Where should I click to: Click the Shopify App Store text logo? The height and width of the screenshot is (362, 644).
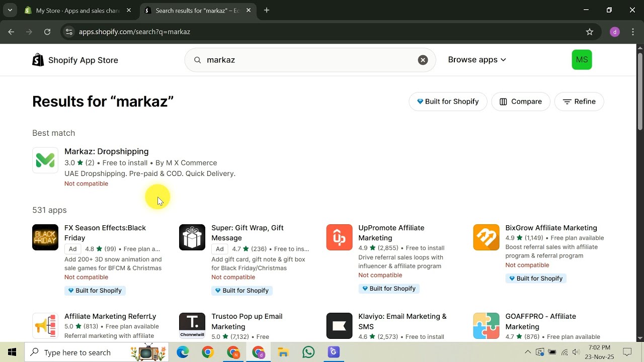point(83,60)
